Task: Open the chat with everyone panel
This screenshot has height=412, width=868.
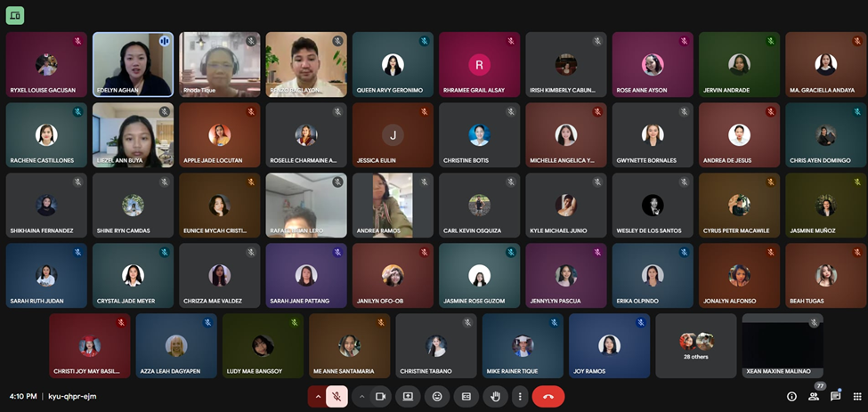Action: [835, 396]
